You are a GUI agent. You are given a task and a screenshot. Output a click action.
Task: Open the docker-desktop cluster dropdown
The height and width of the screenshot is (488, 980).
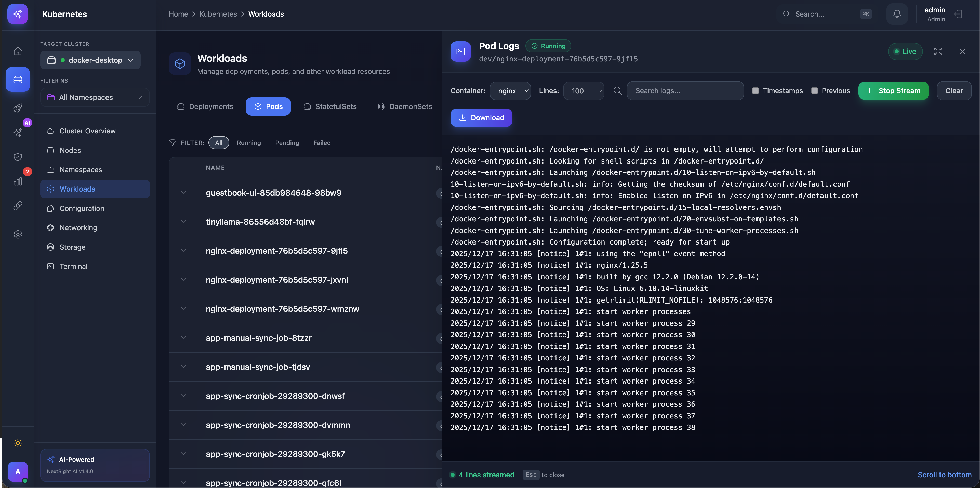[x=90, y=60]
